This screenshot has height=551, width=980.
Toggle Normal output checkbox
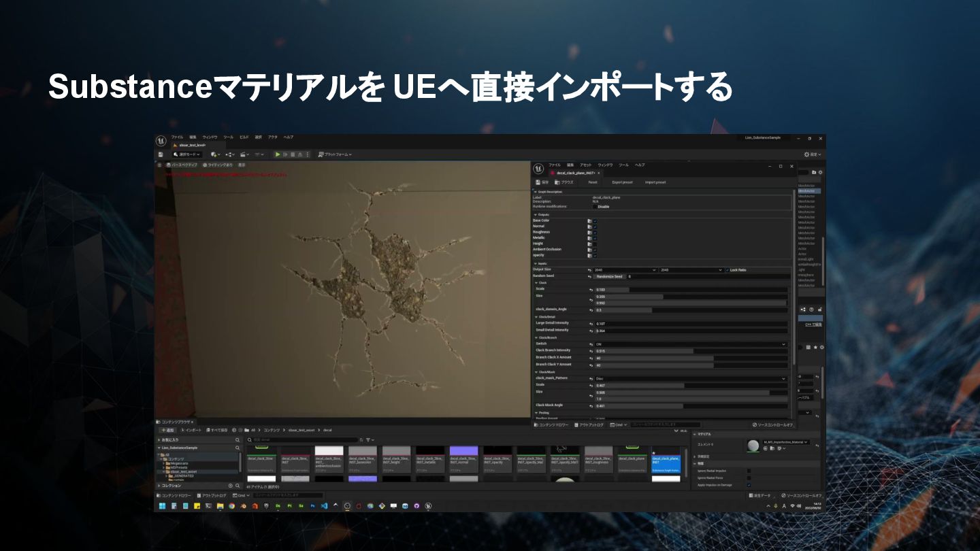pos(595,227)
